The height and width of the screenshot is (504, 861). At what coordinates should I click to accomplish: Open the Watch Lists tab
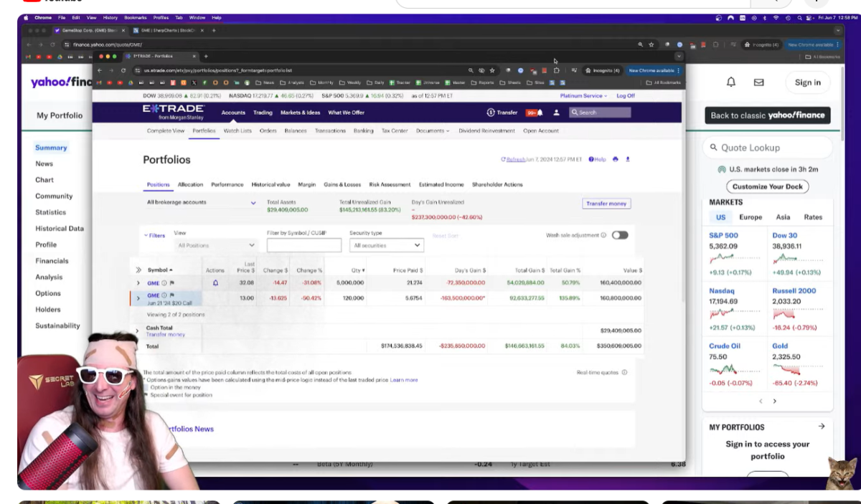coord(237,131)
